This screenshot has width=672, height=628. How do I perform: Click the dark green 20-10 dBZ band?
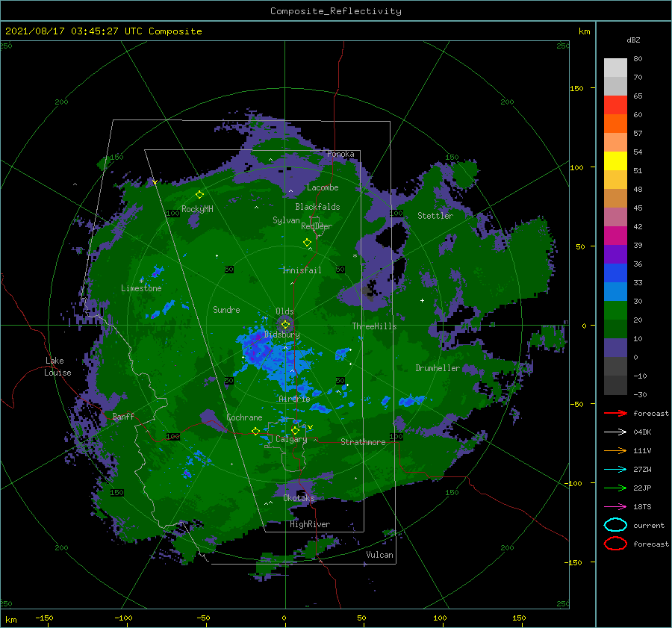click(615, 329)
